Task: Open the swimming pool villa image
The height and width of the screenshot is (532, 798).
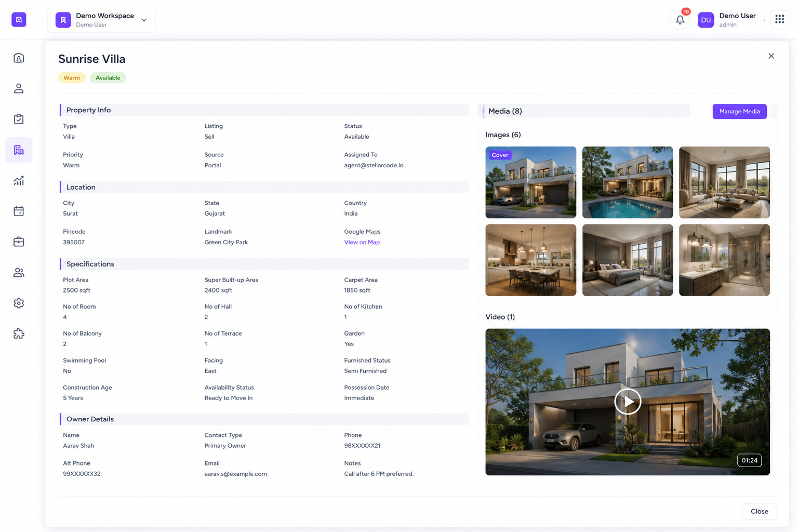Action: click(628, 182)
